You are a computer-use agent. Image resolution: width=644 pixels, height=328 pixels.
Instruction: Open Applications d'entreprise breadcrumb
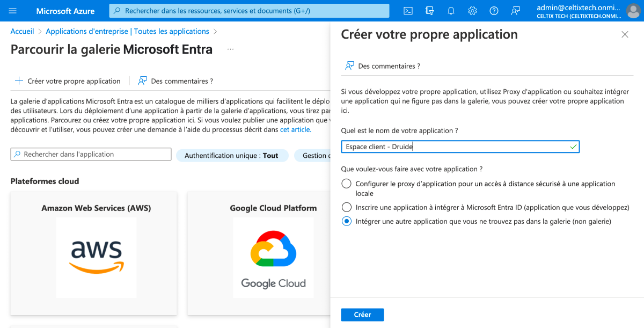[127, 32]
